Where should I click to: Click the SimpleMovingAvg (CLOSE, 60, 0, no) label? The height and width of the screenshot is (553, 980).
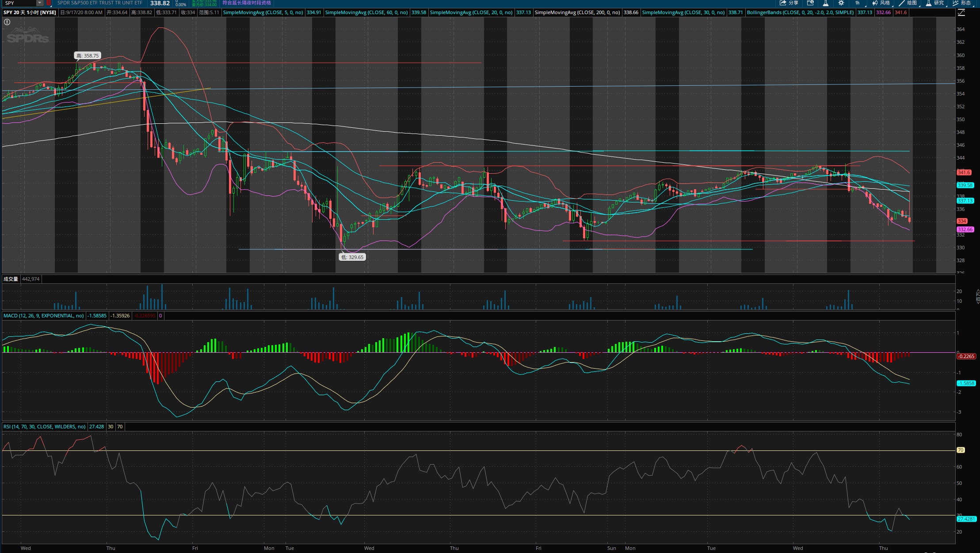tap(366, 12)
